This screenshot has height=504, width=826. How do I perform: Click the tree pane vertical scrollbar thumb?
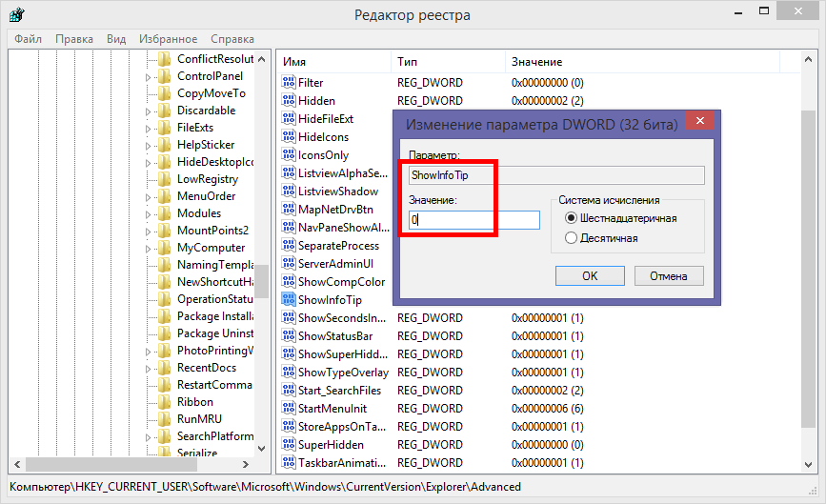click(x=263, y=282)
